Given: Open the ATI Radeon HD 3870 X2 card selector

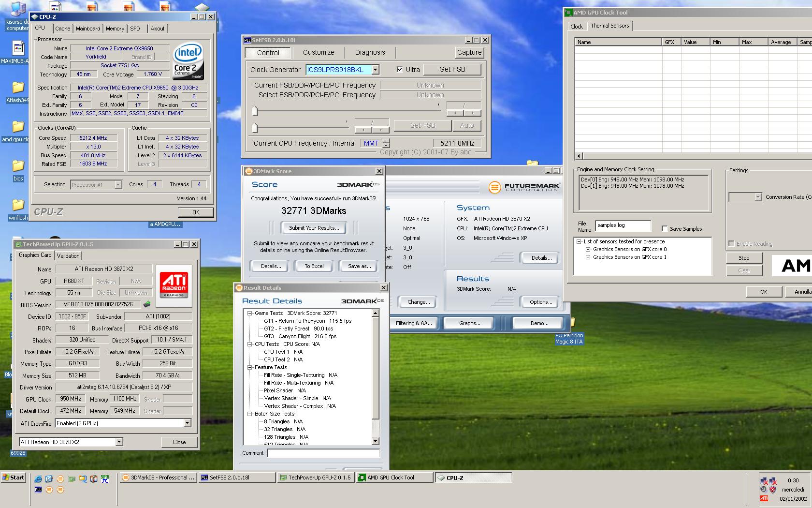Looking at the screenshot, I should point(119,442).
